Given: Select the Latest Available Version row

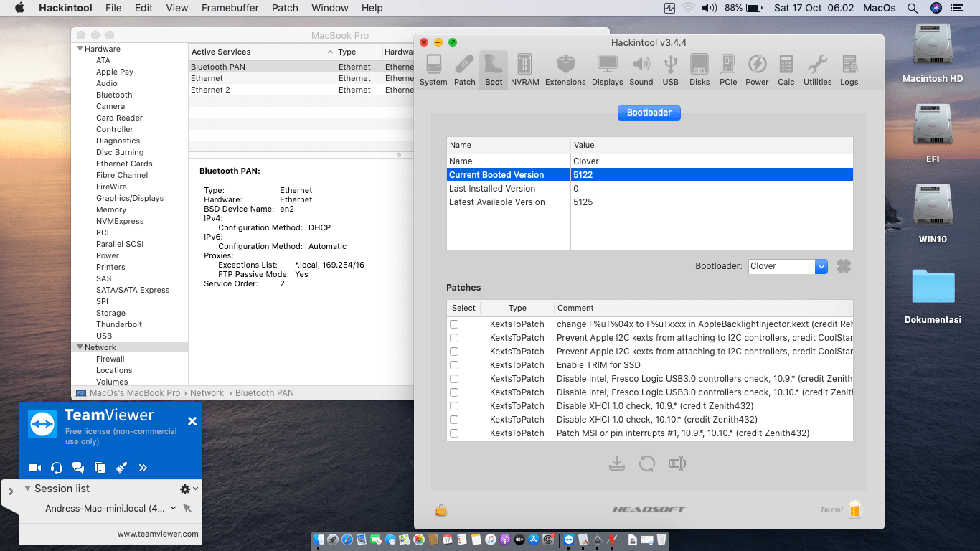Looking at the screenshot, I should click(x=649, y=202).
